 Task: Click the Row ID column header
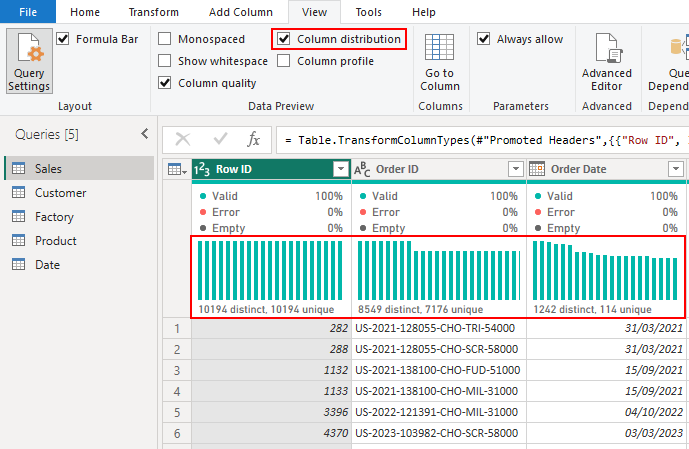271,169
